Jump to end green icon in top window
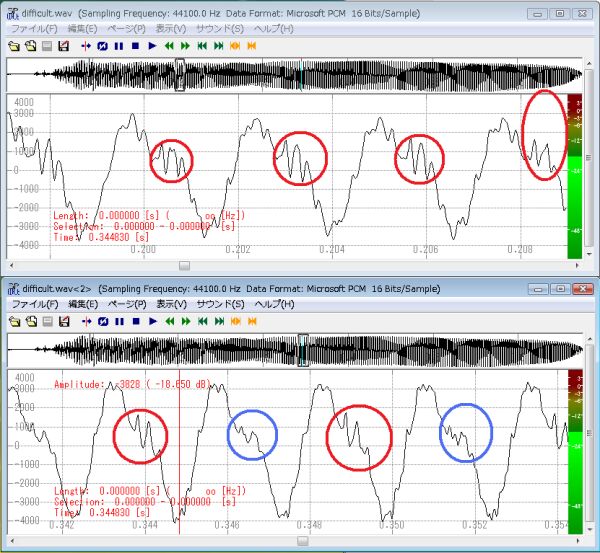 pyautogui.click(x=218, y=46)
